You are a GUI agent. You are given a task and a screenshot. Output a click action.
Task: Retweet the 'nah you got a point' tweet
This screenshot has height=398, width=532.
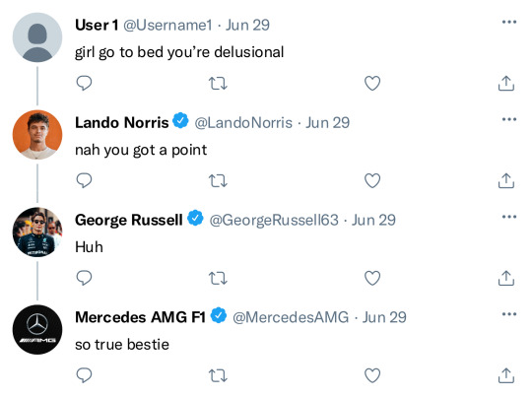[218, 180]
